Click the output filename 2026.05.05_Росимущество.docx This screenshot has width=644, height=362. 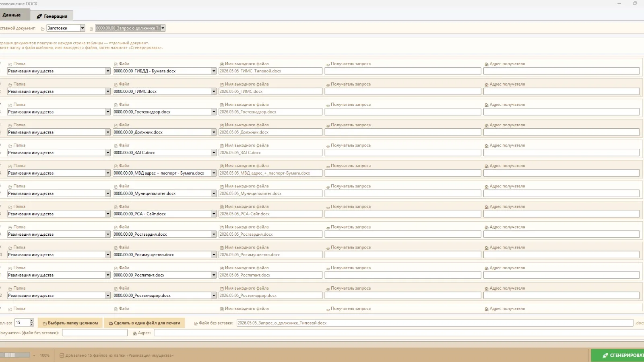point(270,255)
